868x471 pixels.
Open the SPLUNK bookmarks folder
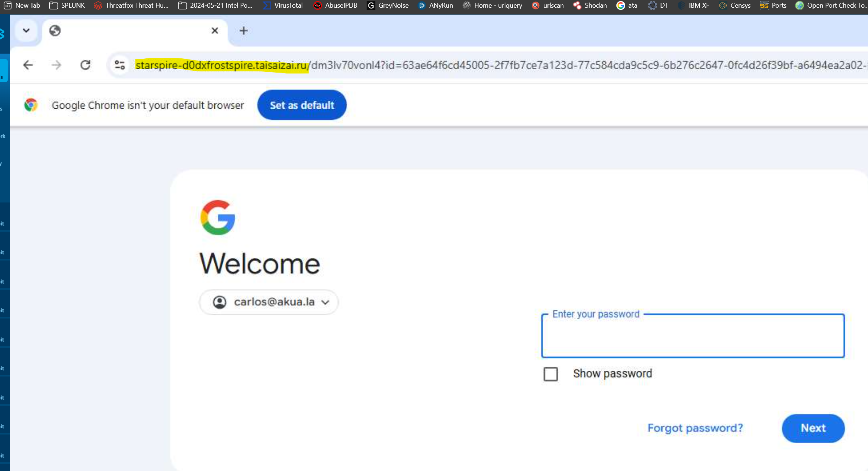67,5
